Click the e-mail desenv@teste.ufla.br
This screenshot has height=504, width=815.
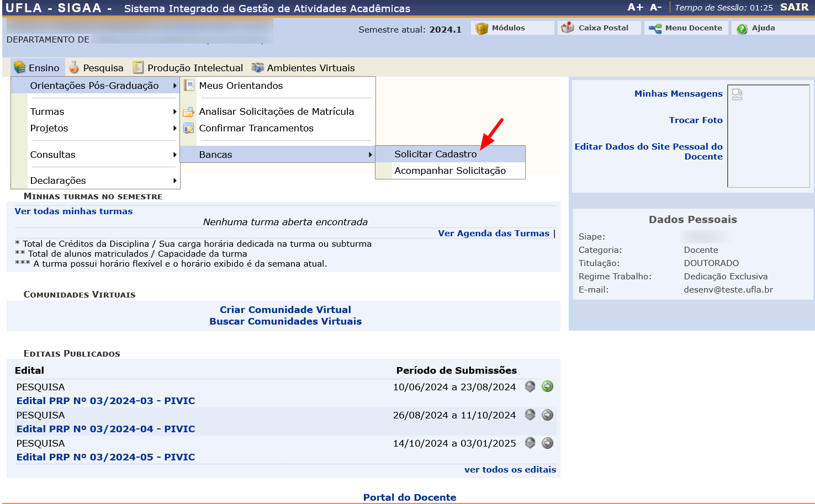point(728,290)
